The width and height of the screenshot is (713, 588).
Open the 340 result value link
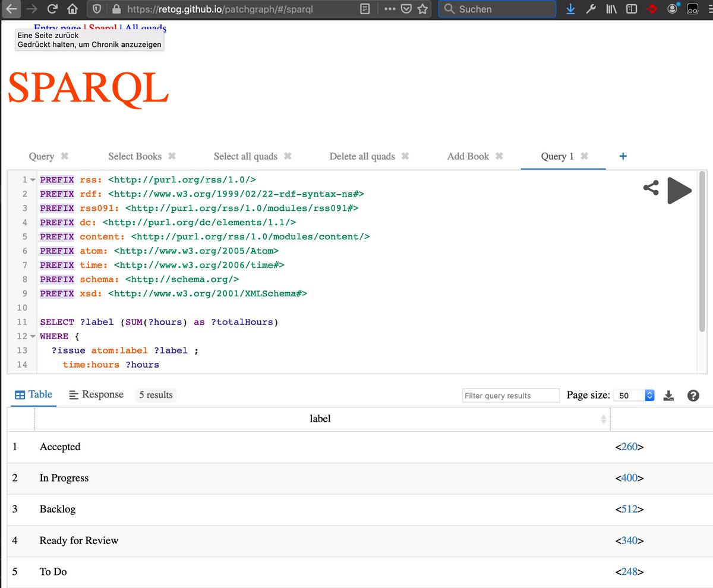(x=629, y=540)
